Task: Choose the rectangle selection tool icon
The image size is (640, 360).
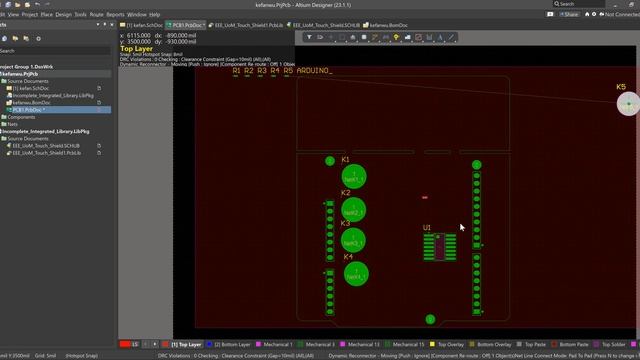Action: point(342,37)
